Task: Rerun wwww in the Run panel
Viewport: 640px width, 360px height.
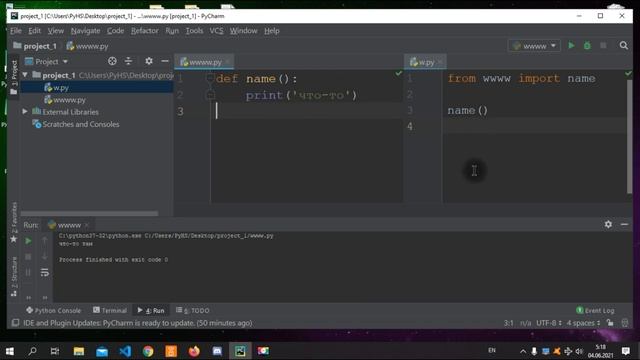Action: pos(28,241)
